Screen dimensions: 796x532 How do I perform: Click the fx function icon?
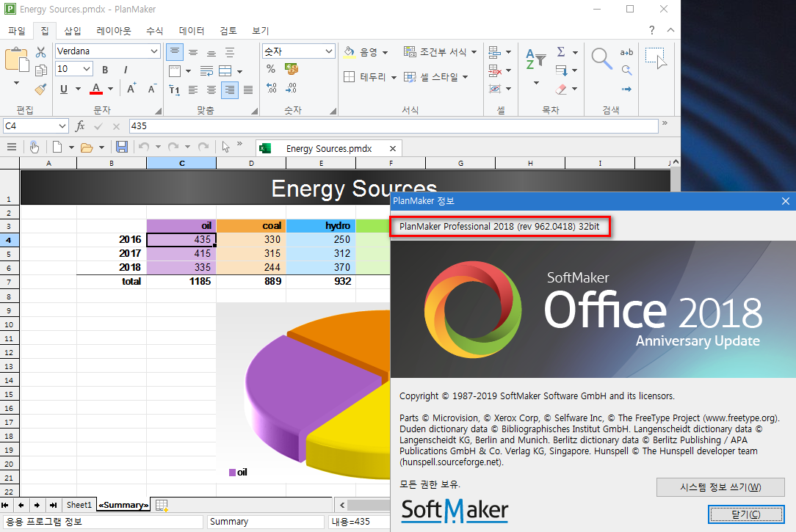pyautogui.click(x=80, y=125)
